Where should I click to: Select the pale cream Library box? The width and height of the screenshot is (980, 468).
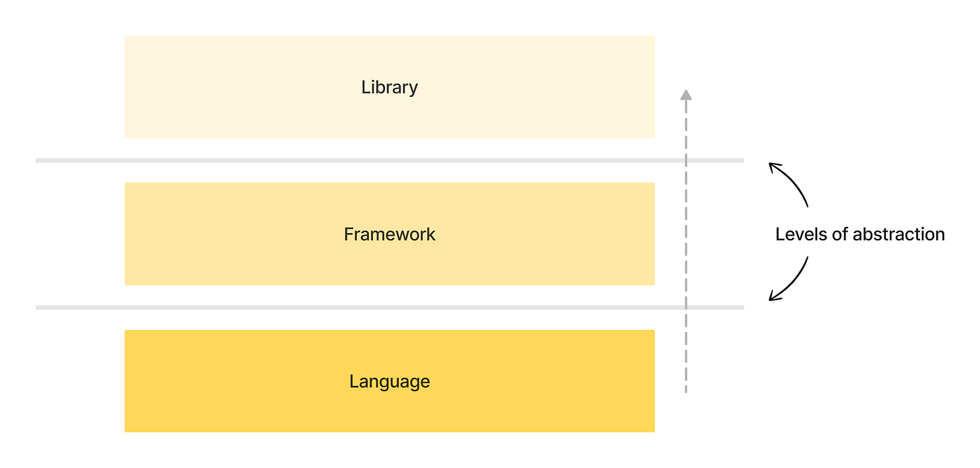(x=269, y=87)
